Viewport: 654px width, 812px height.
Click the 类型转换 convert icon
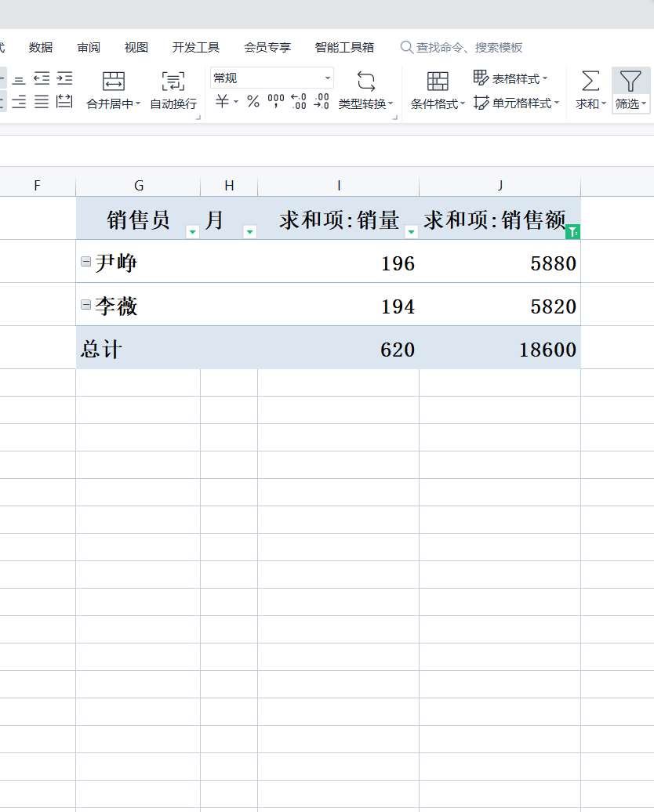coord(366,82)
